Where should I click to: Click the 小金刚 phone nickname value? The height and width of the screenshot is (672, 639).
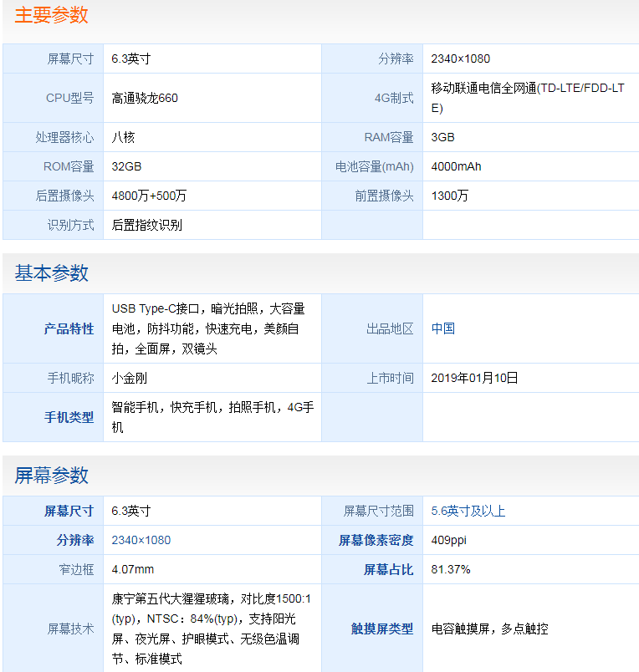pos(129,378)
